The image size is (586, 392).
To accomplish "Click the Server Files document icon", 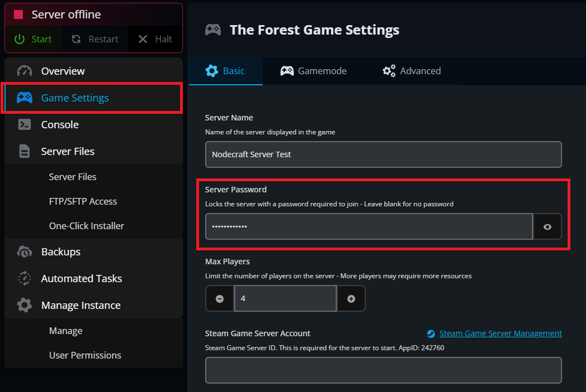I will click(x=23, y=151).
